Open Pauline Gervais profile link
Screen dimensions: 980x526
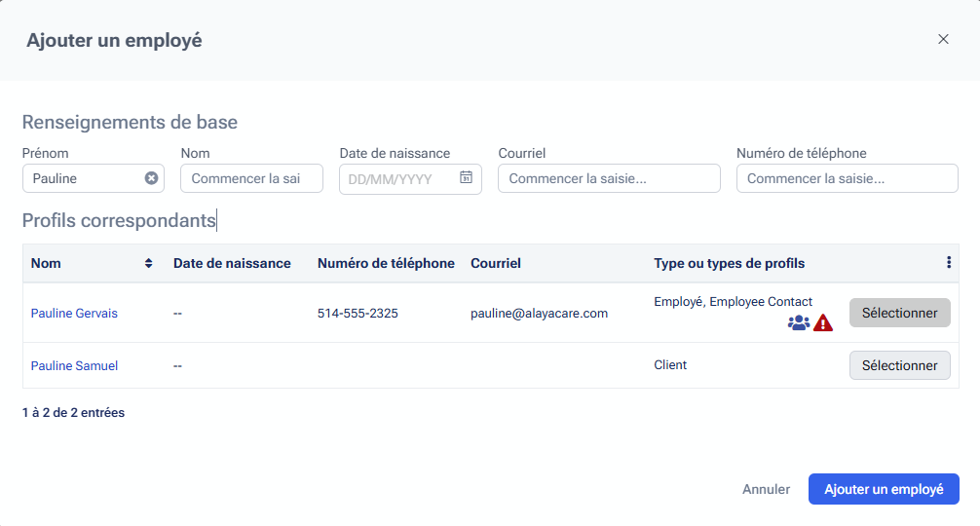coord(74,314)
